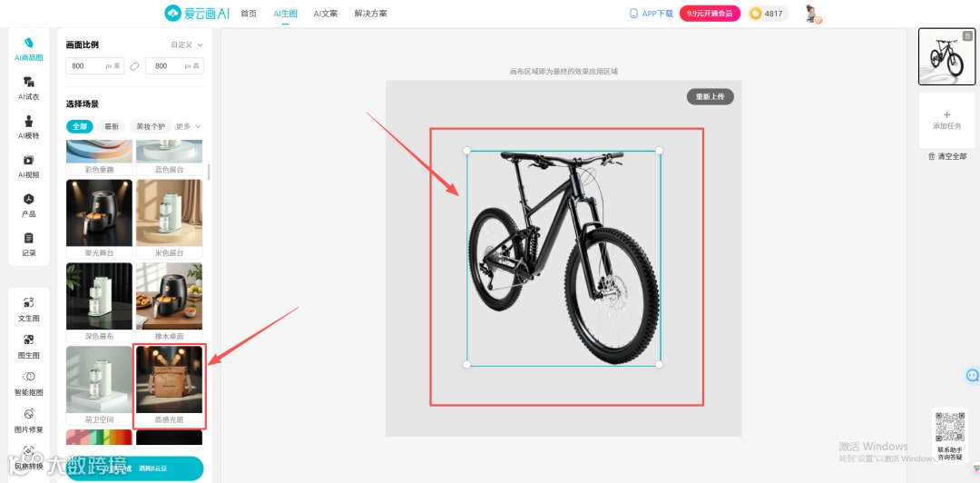This screenshot has height=483, width=980.
Task: Click the aspect ratio link-lock icon
Action: coord(134,65)
